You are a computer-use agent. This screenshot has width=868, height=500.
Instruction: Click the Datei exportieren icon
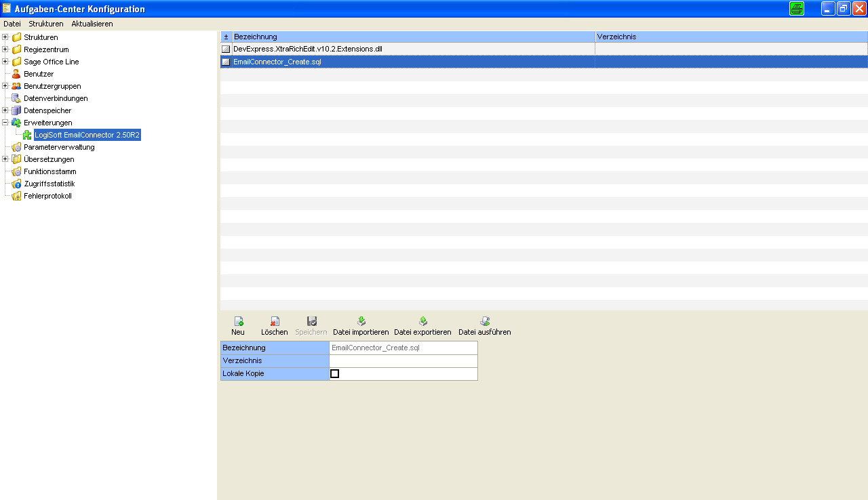point(422,321)
